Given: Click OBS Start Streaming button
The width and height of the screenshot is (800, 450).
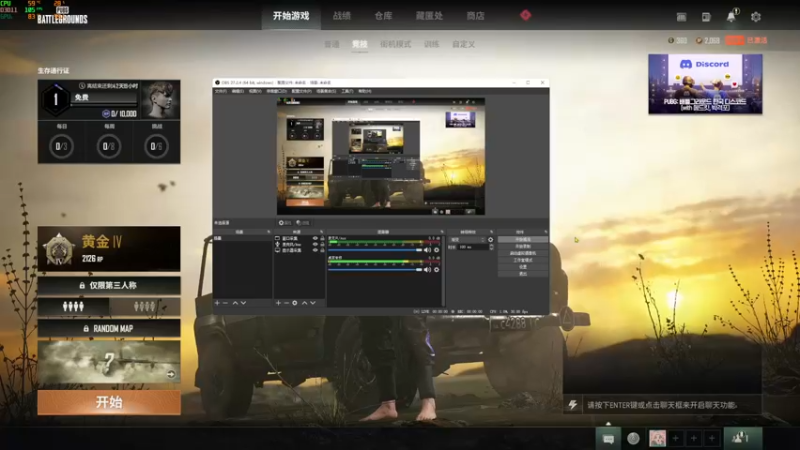Looking at the screenshot, I should [x=522, y=239].
